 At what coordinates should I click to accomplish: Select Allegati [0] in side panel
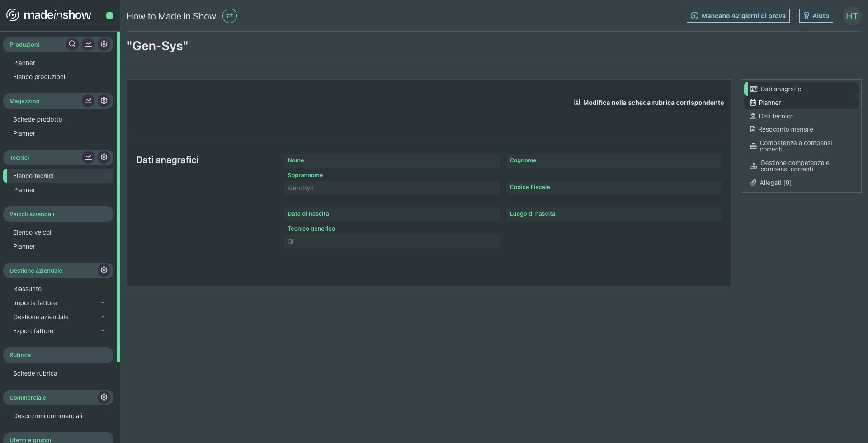[775, 183]
